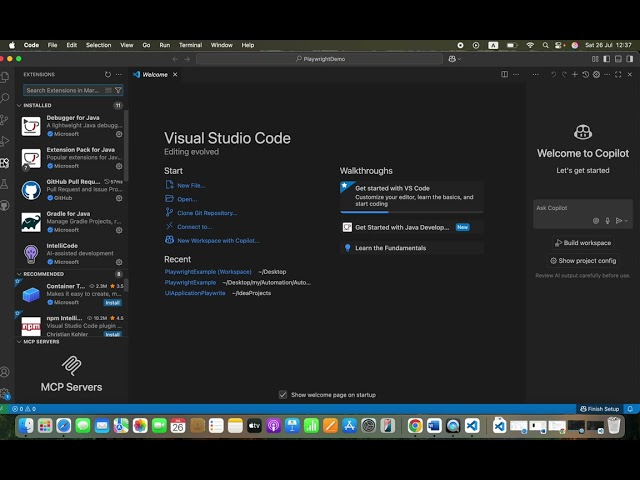Toggle the secondary side bar visibility
This screenshot has height=480, width=640.
(630, 59)
